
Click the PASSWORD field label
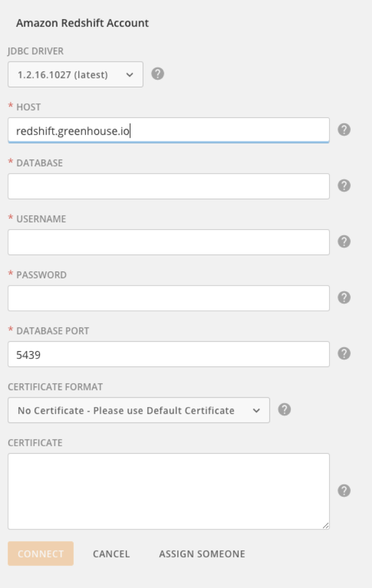click(41, 275)
